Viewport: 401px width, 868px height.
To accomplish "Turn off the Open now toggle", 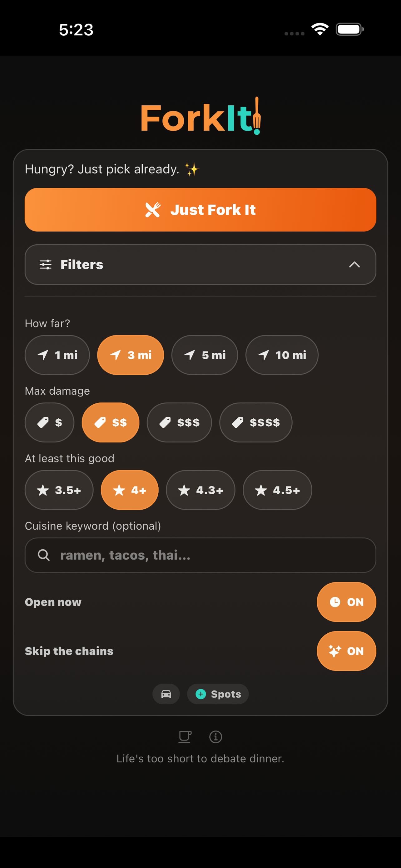I will pos(346,602).
